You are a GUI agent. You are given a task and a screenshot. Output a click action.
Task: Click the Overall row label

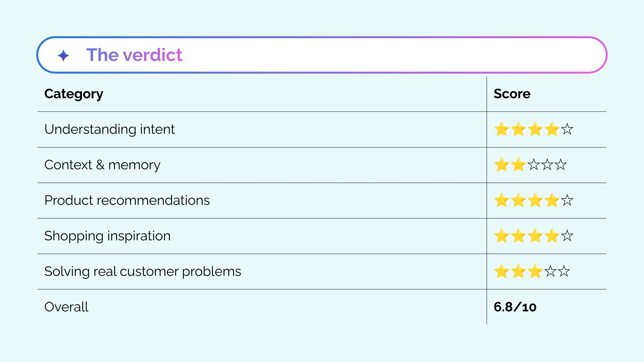(x=66, y=307)
